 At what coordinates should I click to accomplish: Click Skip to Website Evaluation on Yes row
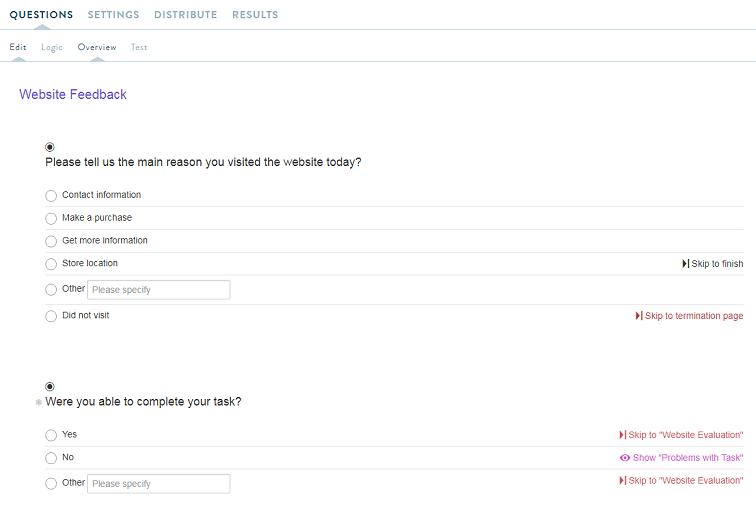(x=681, y=435)
